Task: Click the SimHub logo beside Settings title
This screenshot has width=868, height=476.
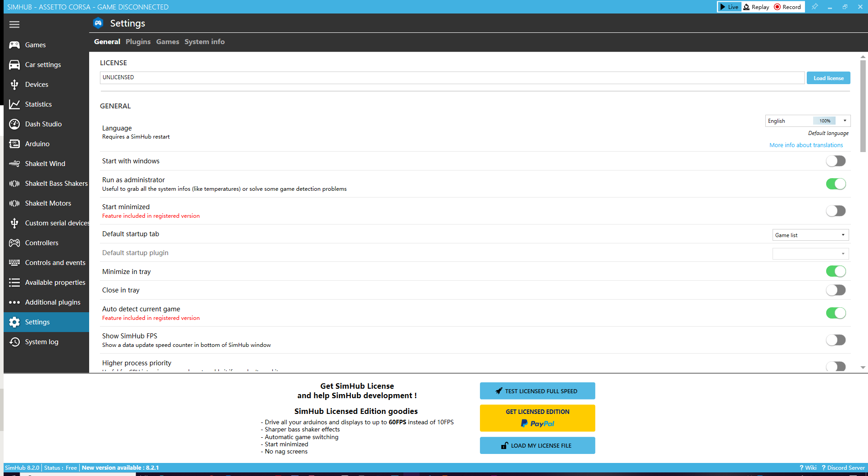Action: click(x=98, y=23)
